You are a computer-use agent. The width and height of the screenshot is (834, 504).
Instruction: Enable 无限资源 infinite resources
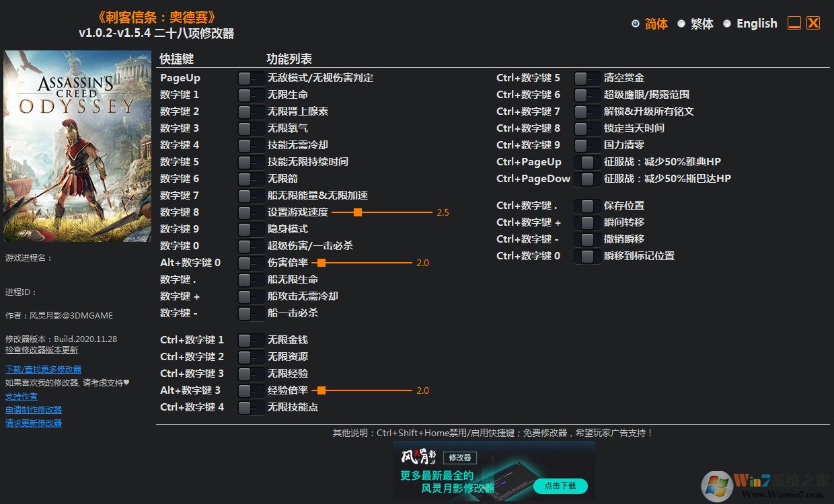pos(250,356)
